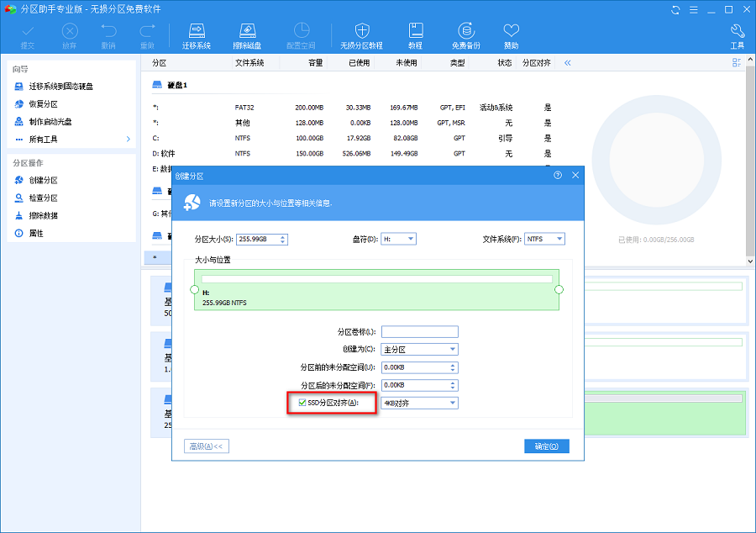Click the help question mark in 创建分区 dialog

558,175
